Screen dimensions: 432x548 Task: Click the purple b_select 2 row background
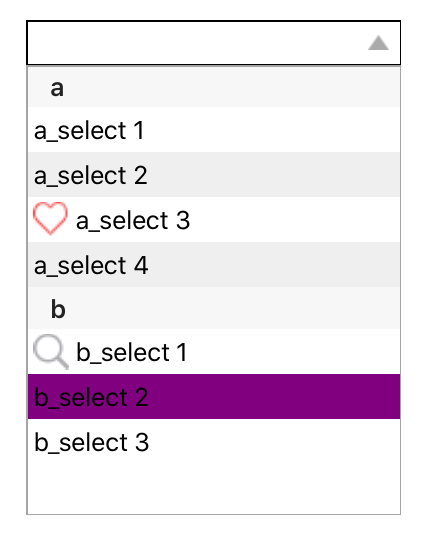[214, 397]
